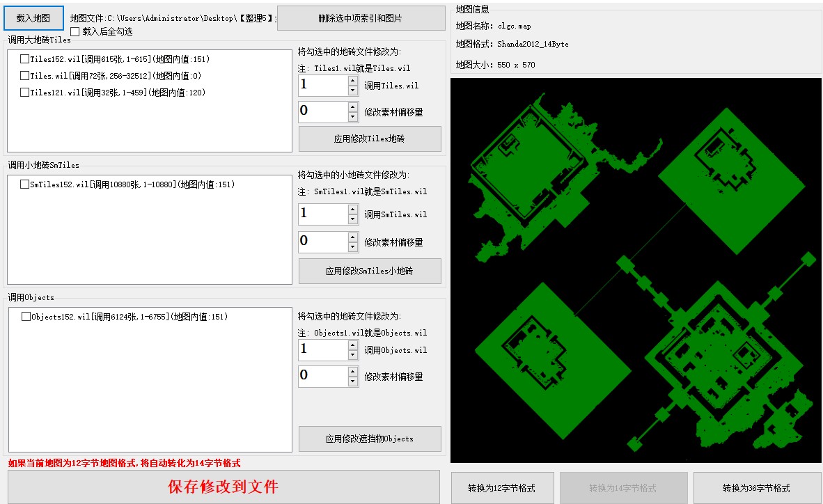This screenshot has width=823, height=504.
Task: Click 删除选中项索引和图片 button
Action: (x=361, y=18)
